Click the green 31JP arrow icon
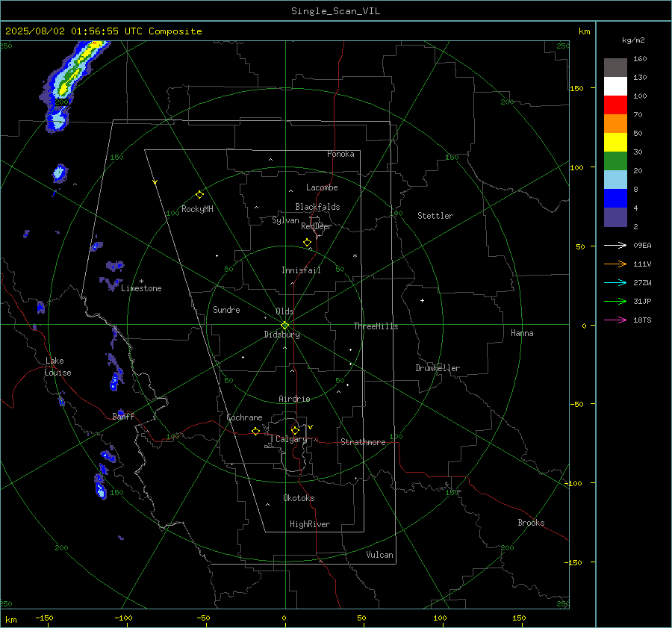 click(x=615, y=302)
